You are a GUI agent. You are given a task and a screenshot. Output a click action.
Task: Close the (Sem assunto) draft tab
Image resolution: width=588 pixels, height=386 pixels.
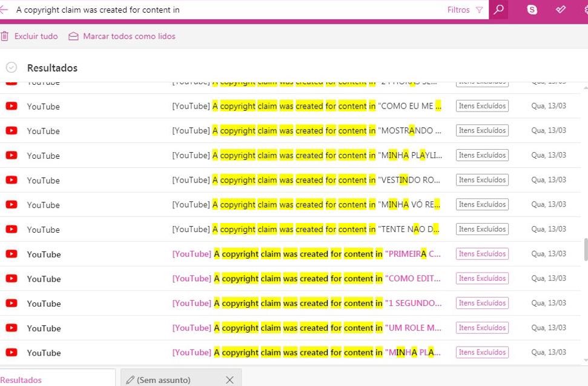pos(230,379)
